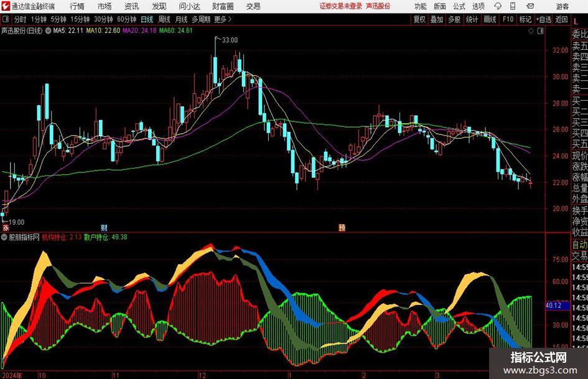Expand the 股朋指标网 indicator dropdown arrow
This screenshot has height=379, width=588.
pyautogui.click(x=4, y=237)
